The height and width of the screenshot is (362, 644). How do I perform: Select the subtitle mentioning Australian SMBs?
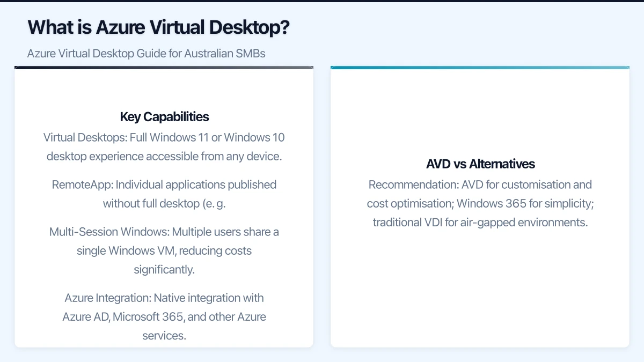tap(146, 54)
